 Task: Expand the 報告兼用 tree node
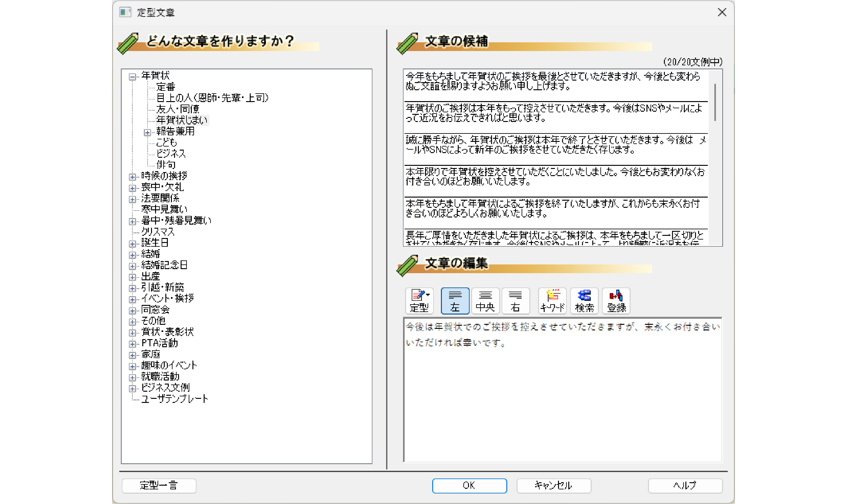coord(147,133)
